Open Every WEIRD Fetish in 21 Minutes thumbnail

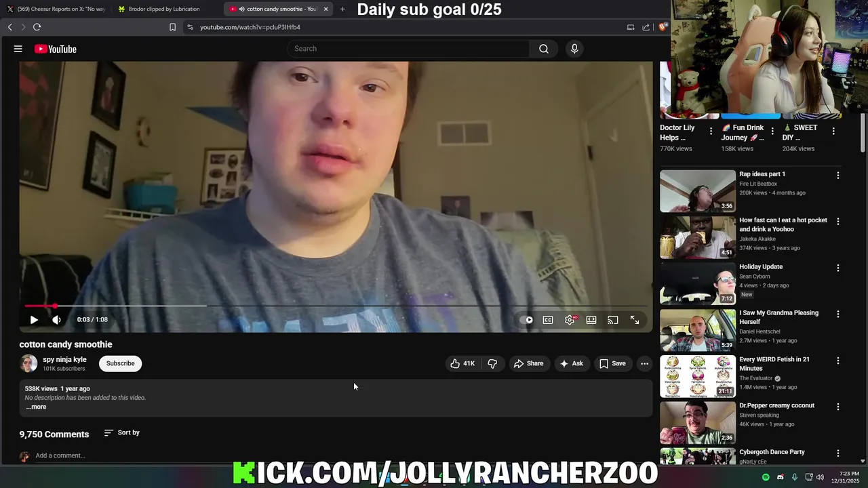point(698,376)
